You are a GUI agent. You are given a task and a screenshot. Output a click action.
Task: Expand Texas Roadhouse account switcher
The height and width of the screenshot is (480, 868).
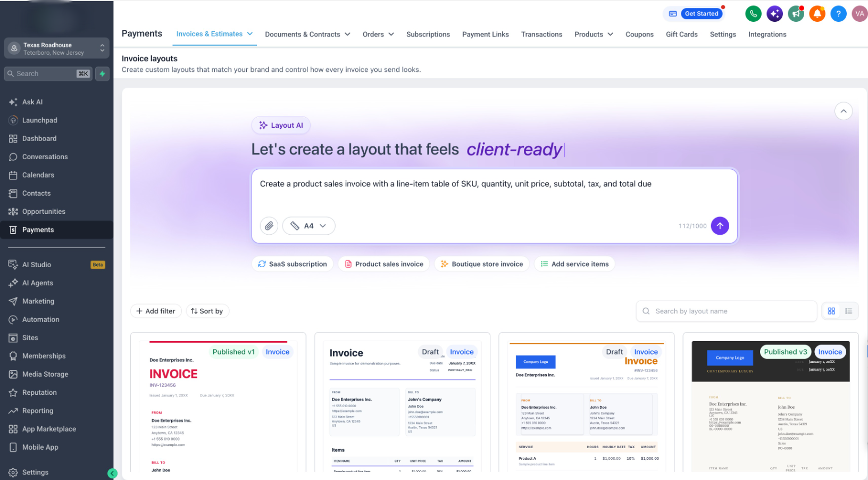coord(56,48)
